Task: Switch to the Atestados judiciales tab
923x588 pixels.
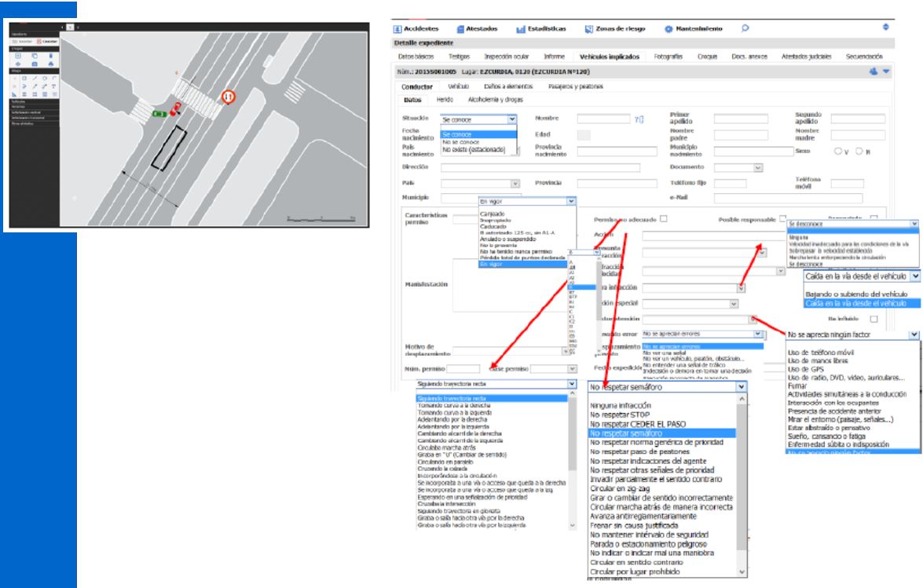Action: (x=807, y=57)
